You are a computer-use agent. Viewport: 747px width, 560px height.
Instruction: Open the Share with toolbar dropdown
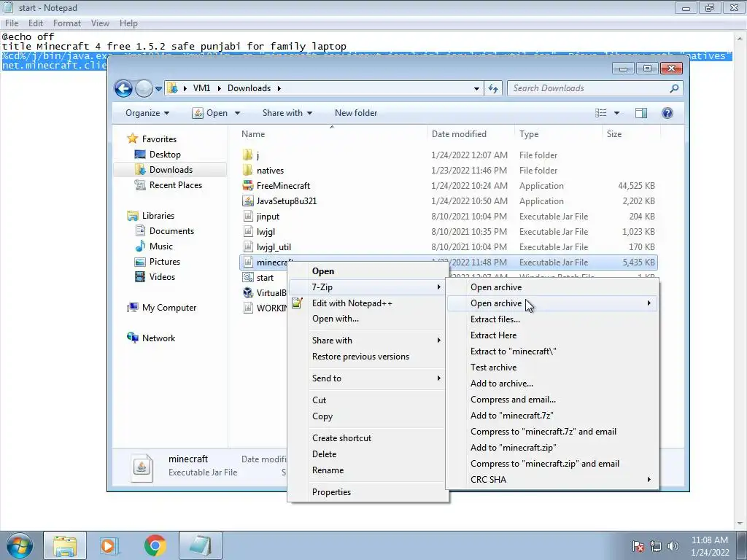(x=287, y=113)
